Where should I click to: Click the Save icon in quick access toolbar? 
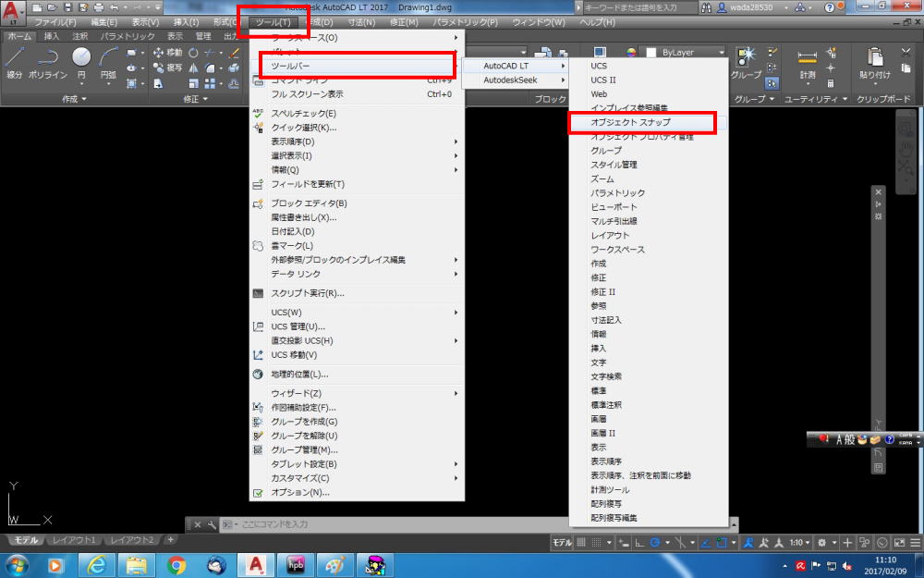[x=67, y=7]
